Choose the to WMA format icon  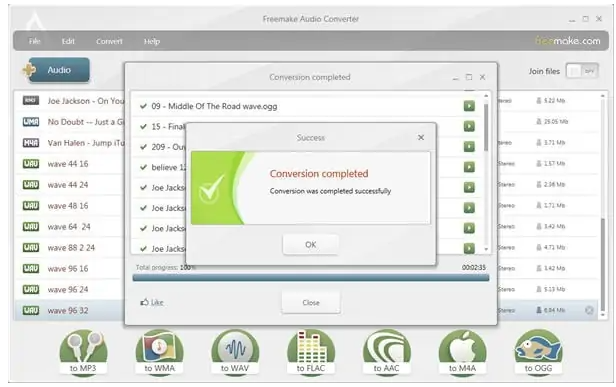click(159, 352)
